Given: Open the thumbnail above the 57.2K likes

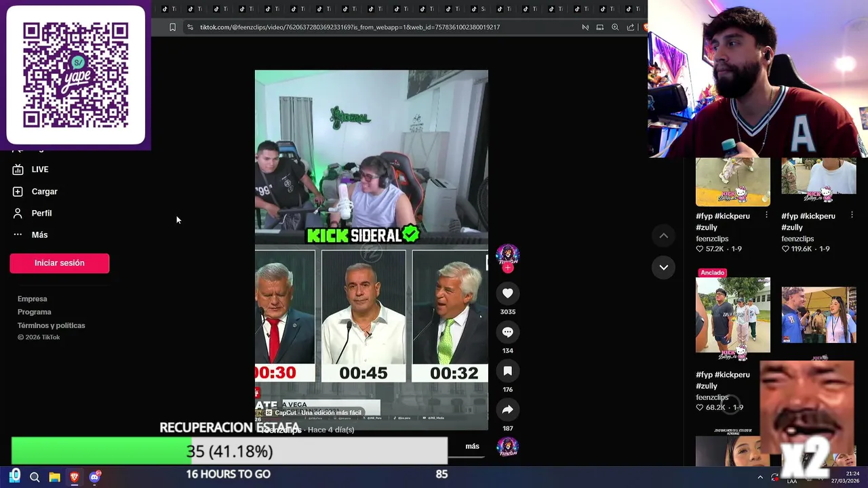Looking at the screenshot, I should click(733, 182).
